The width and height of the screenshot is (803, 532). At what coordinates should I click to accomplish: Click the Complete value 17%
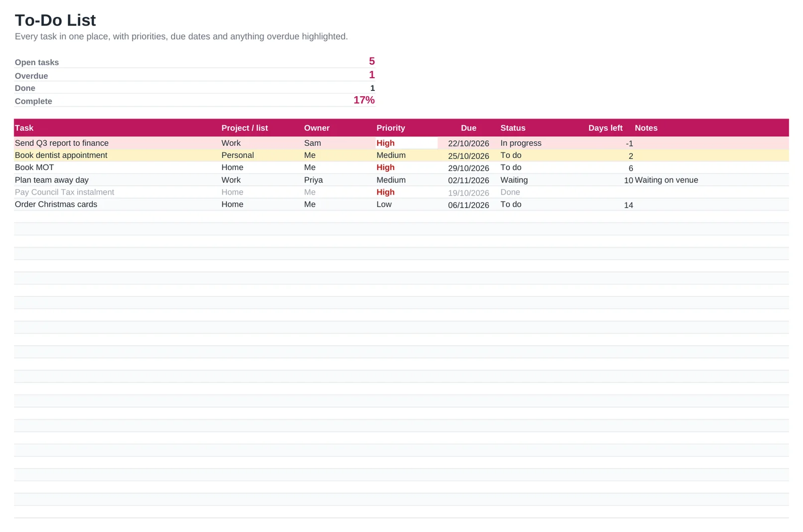(x=364, y=100)
